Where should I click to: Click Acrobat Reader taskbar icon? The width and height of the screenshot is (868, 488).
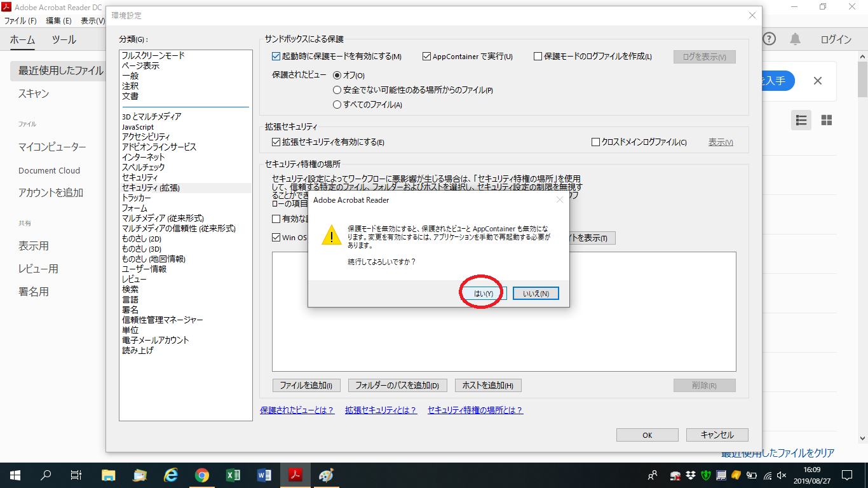coord(295,475)
